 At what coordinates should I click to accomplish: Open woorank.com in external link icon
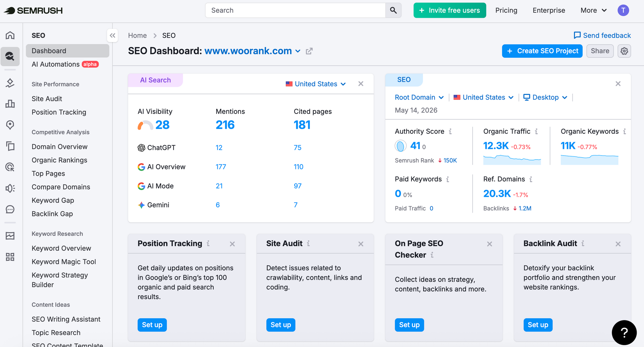309,51
